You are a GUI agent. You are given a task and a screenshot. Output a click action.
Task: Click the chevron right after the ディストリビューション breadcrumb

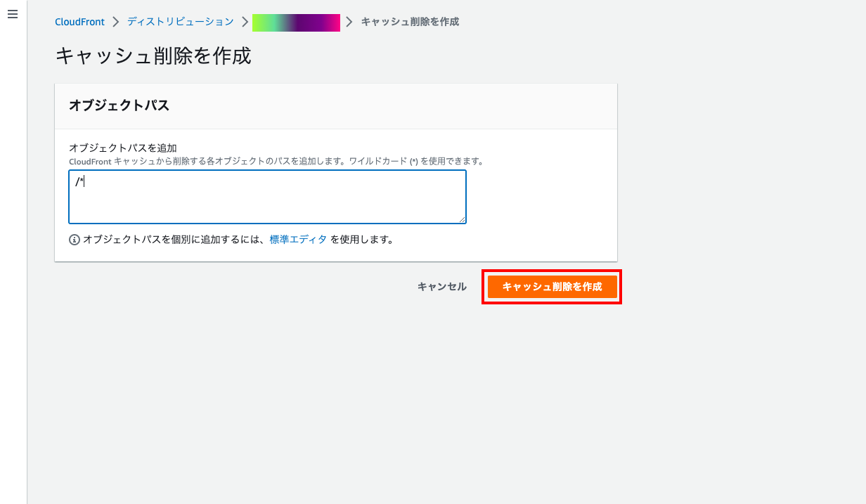pyautogui.click(x=244, y=22)
